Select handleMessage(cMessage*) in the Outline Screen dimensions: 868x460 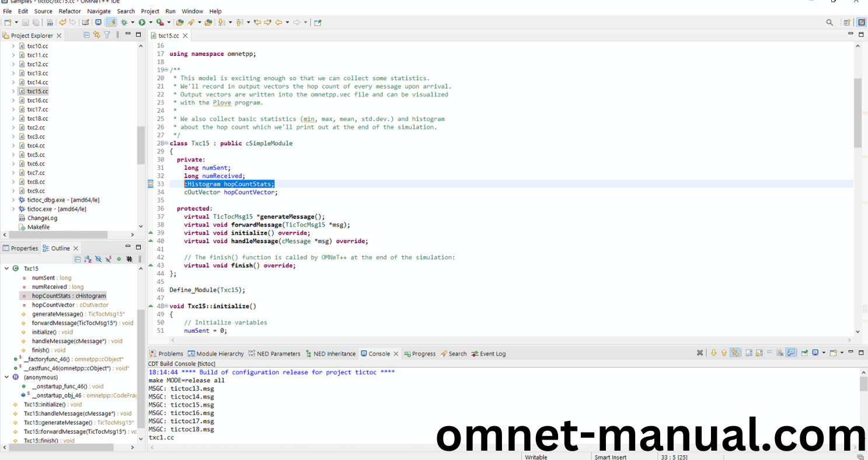pos(77,341)
